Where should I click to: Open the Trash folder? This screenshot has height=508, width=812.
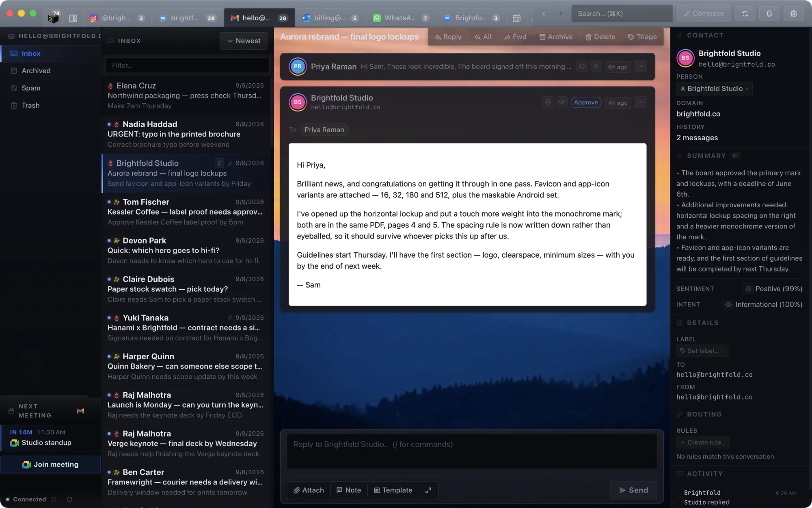(50, 105)
